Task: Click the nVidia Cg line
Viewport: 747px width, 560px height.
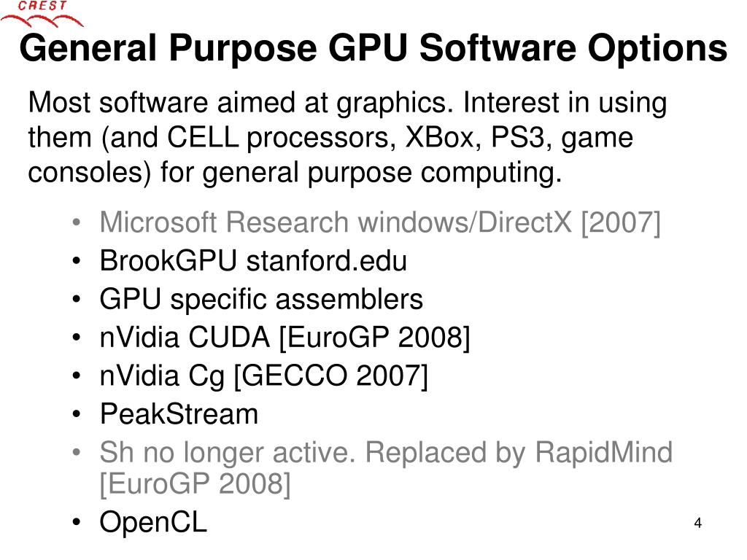Action: 263,376
